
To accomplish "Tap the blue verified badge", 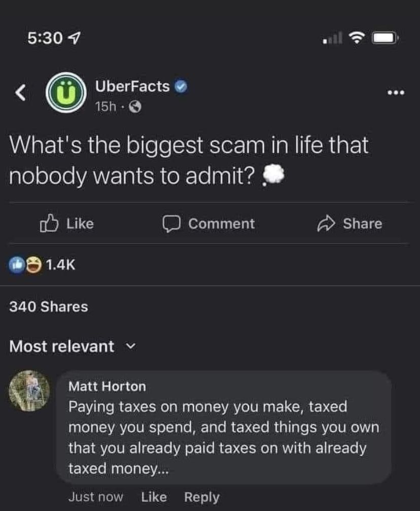I will (181, 87).
